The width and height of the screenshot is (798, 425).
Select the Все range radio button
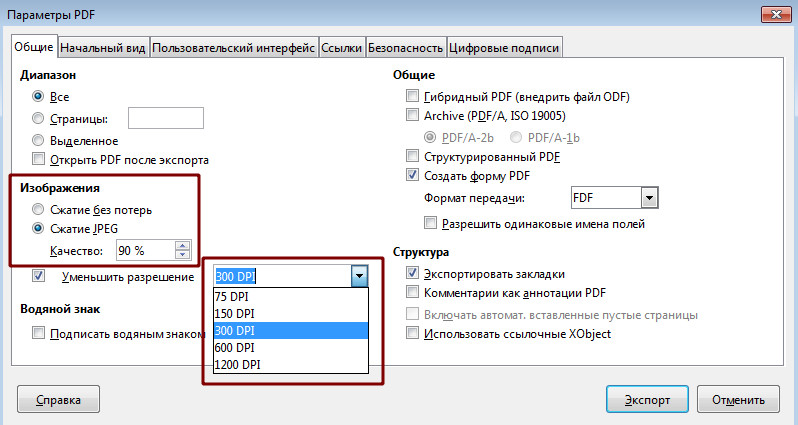[38, 97]
